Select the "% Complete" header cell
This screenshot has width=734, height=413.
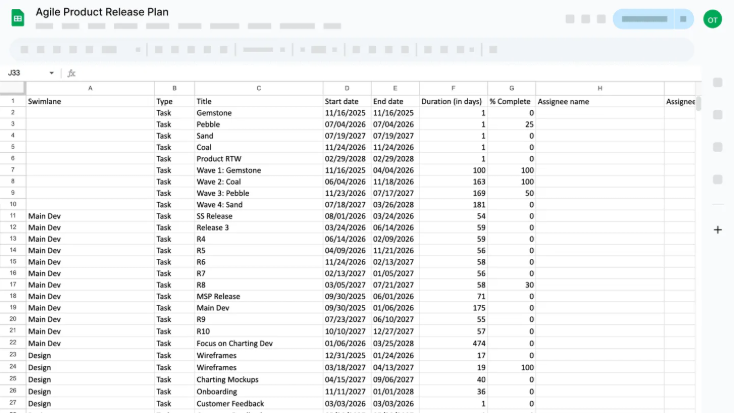[x=511, y=101]
